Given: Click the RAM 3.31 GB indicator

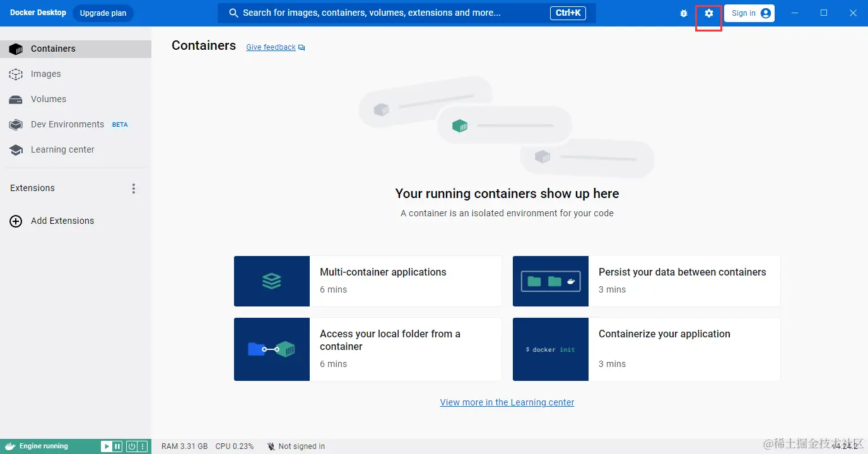Looking at the screenshot, I should point(184,446).
